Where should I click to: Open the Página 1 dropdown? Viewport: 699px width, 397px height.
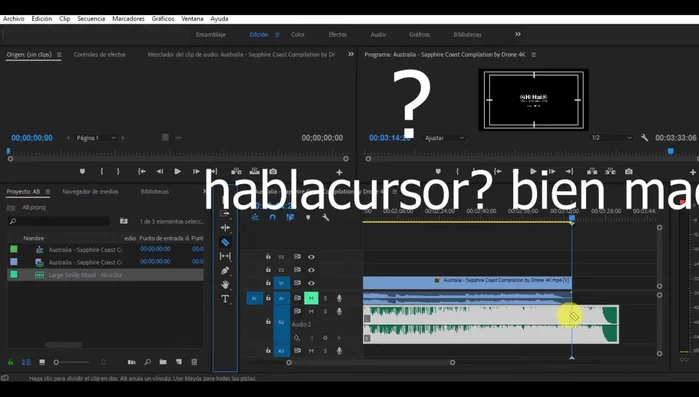[x=96, y=138]
